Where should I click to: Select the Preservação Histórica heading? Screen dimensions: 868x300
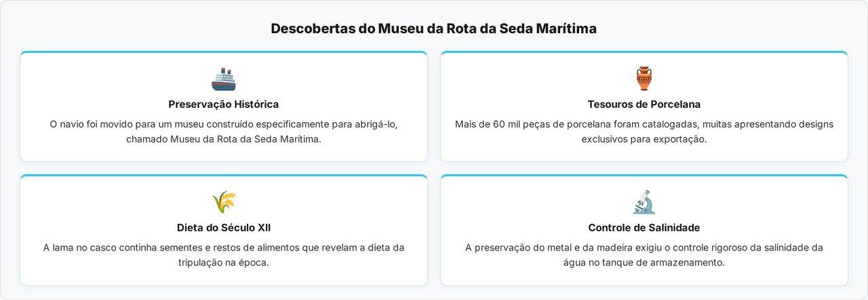(223, 105)
